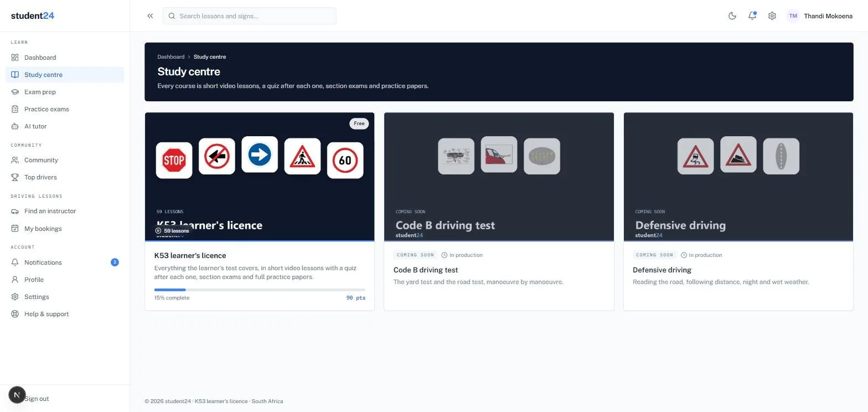Open Notifications in the sidebar
The height and width of the screenshot is (412, 868).
tap(65, 262)
